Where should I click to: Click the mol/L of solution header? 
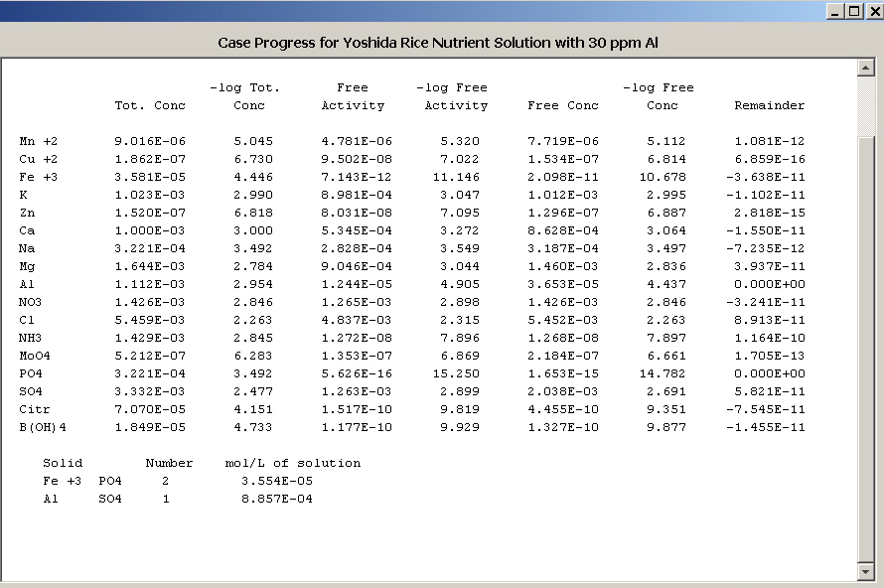pos(293,464)
